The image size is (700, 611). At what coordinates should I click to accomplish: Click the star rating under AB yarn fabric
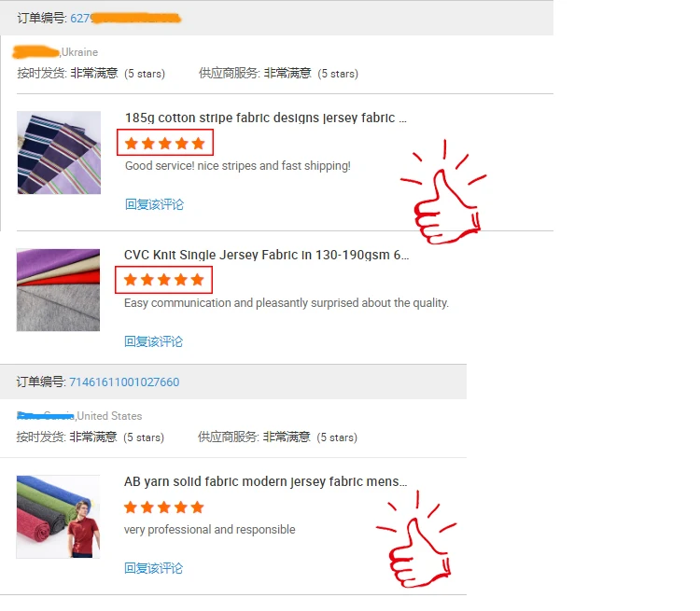tap(164, 507)
